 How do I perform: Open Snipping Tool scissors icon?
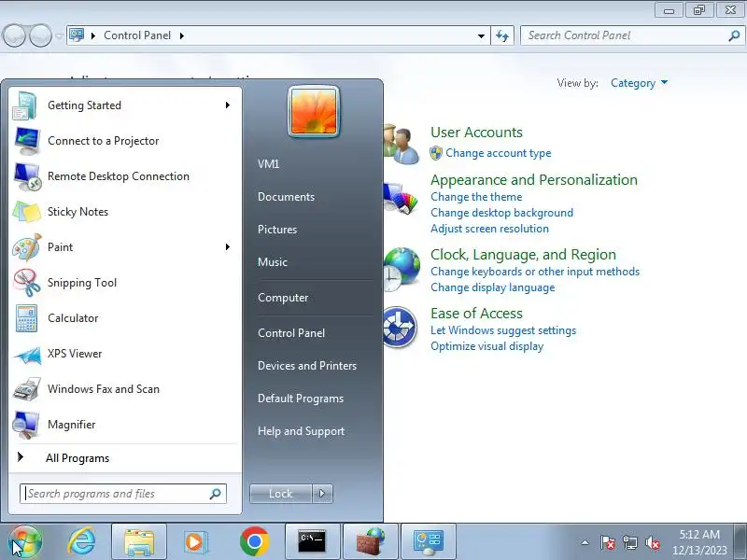point(27,283)
